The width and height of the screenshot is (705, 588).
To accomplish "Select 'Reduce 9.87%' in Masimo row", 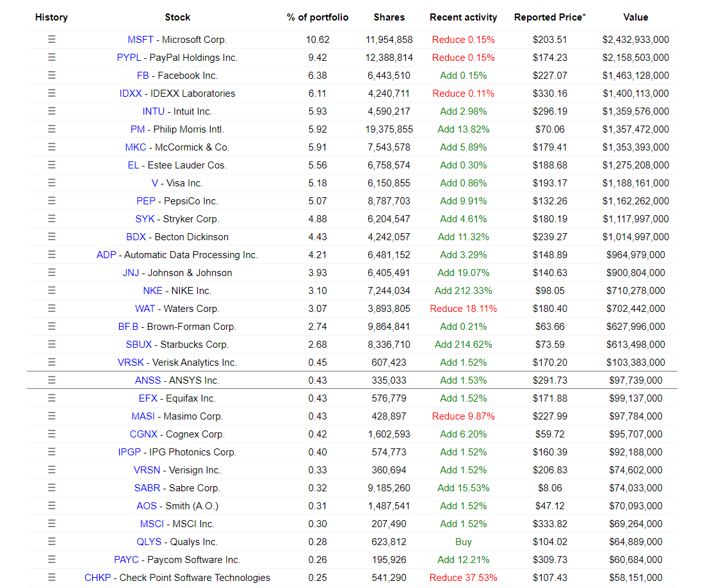I will pos(463,416).
